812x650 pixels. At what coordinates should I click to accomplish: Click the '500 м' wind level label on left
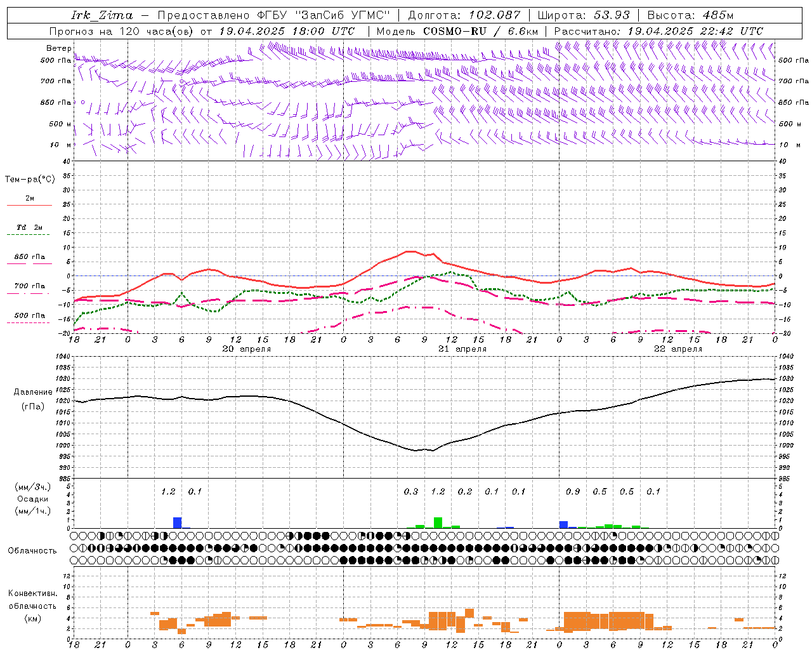pos(60,124)
